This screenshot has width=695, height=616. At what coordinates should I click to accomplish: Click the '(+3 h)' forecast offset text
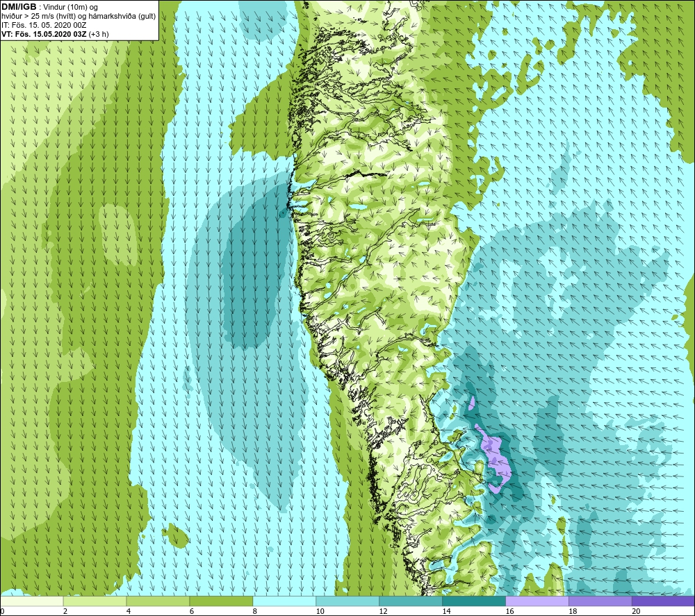(99, 34)
